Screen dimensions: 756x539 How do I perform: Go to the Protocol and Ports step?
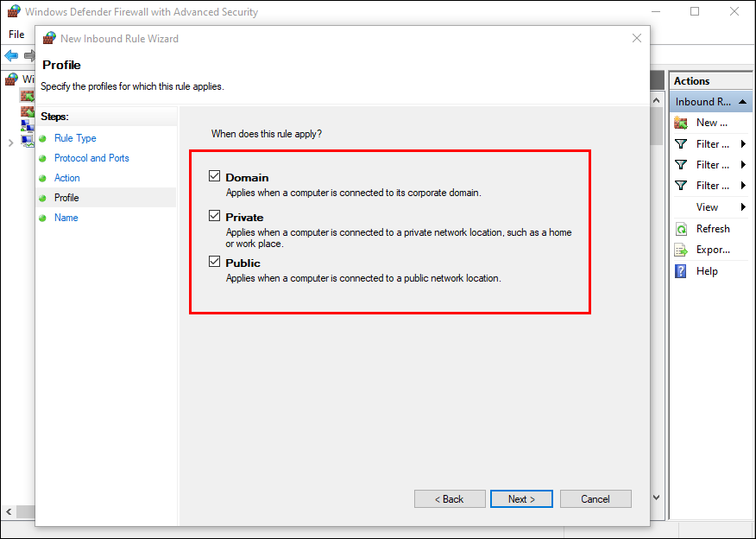coord(91,158)
